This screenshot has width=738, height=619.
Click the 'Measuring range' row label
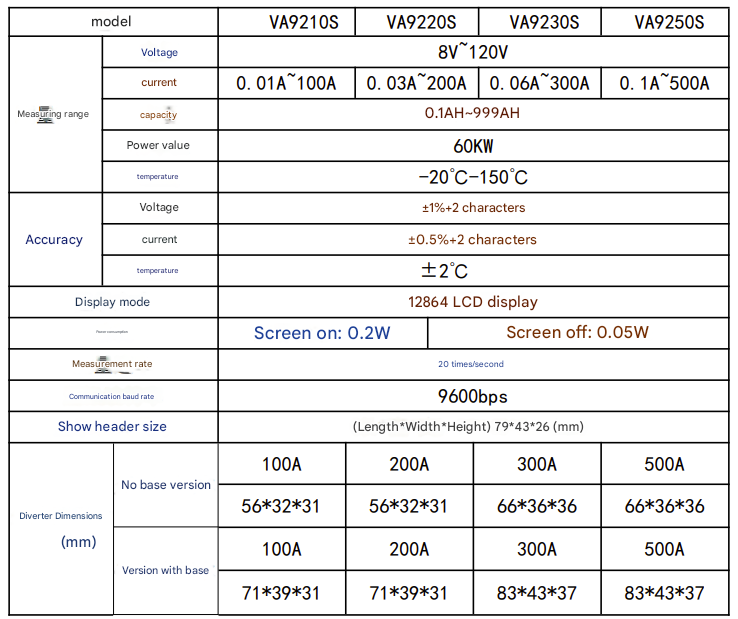point(53,114)
